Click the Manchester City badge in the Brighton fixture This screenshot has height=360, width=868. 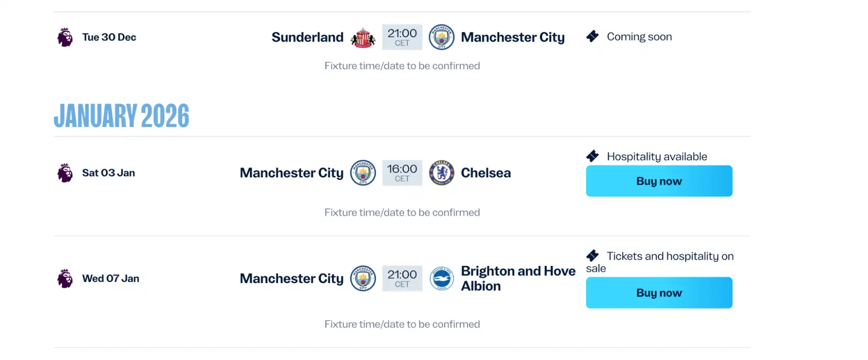tap(364, 278)
